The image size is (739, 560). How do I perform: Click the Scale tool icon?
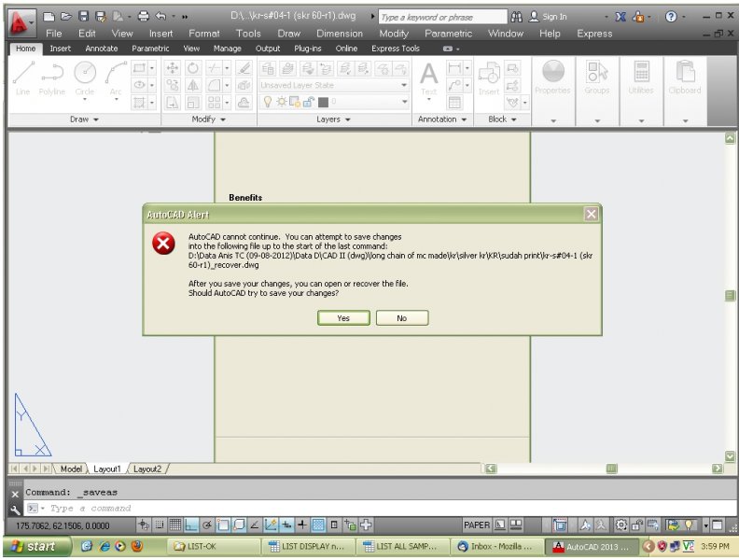[x=193, y=103]
